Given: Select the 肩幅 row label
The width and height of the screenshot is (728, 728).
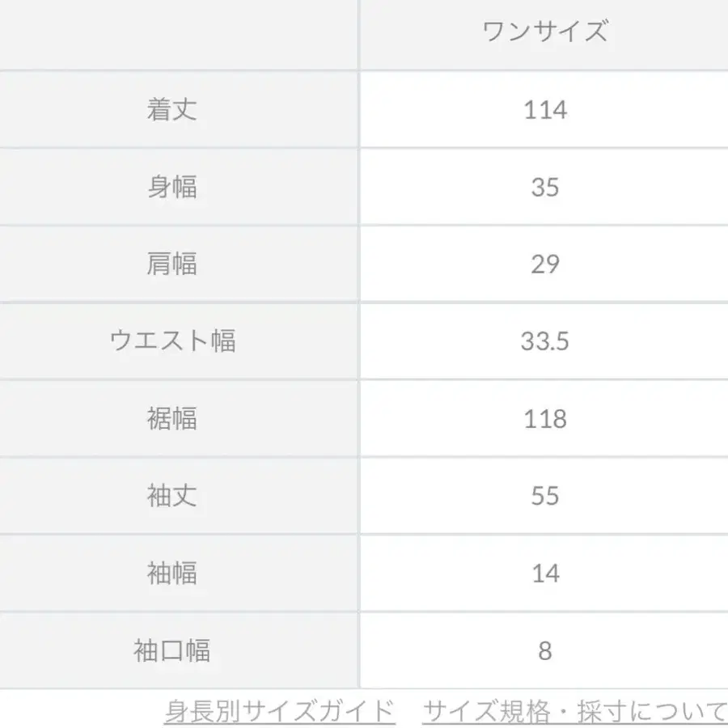Looking at the screenshot, I should 171,264.
